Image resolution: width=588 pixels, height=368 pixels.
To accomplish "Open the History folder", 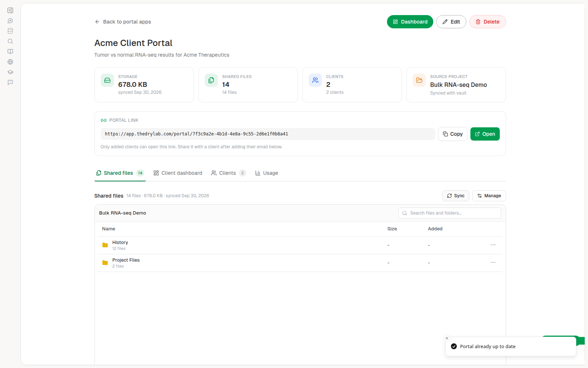I will (120, 243).
